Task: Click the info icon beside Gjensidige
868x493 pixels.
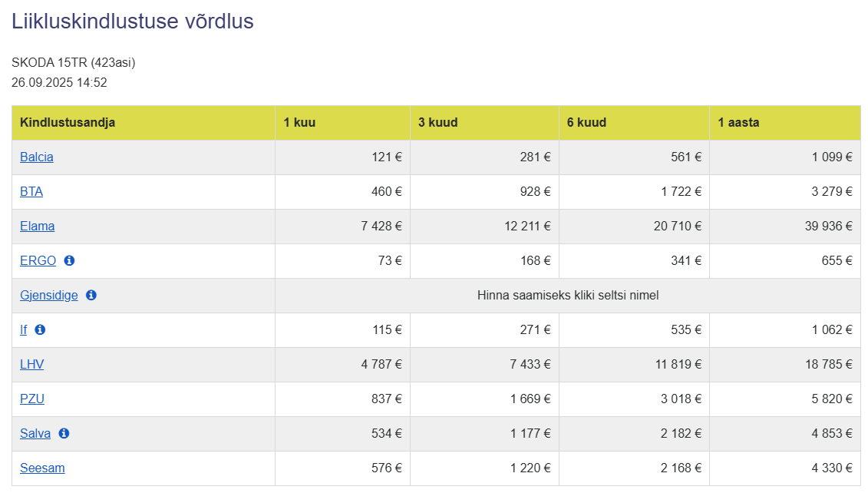Action: (91, 295)
